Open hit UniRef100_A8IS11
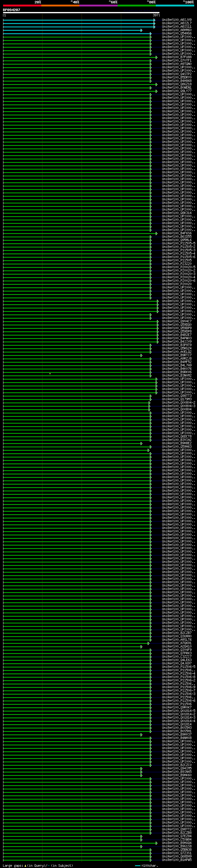The height and width of the screenshot is (868, 197). pos(177,26)
